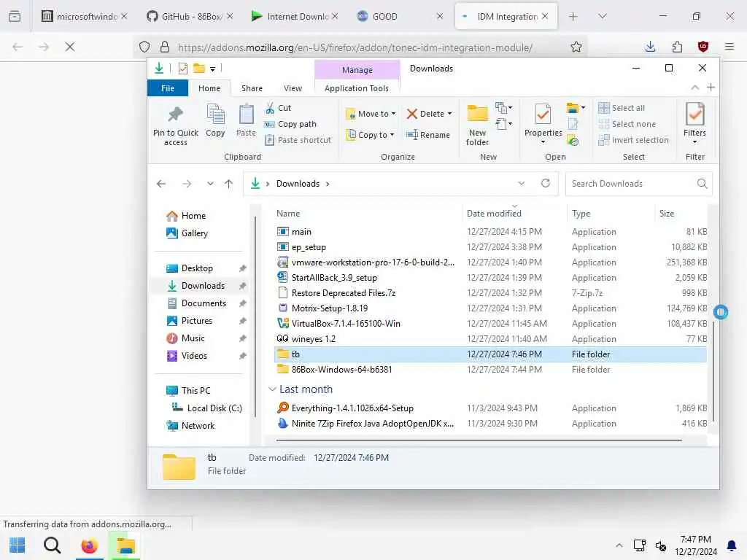Rename the selected item

427,135
